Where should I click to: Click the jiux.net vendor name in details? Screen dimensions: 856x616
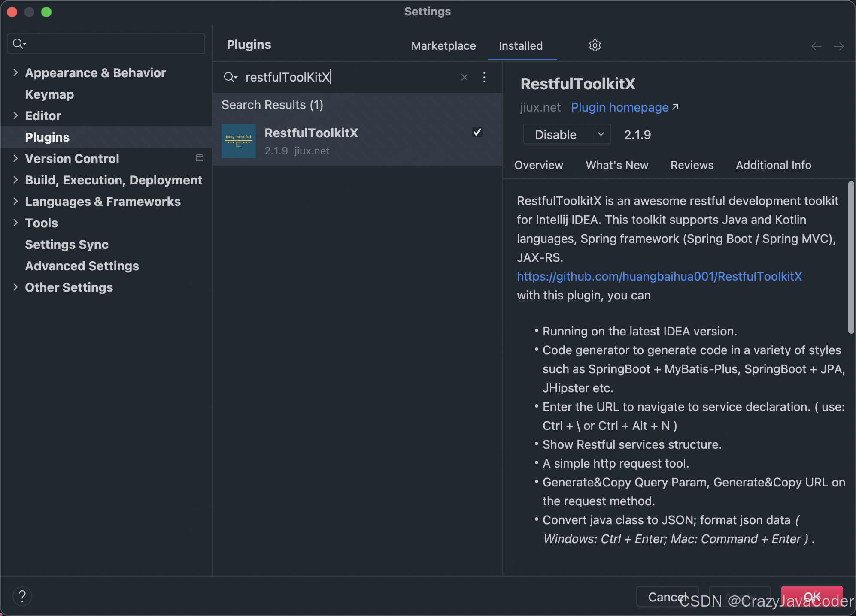(x=540, y=107)
